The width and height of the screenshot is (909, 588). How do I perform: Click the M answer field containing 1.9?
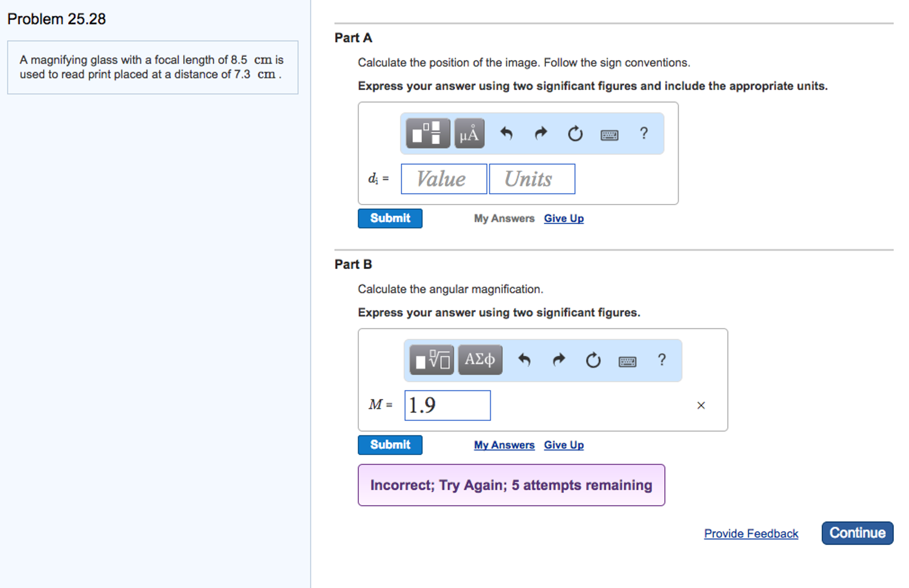point(447,405)
